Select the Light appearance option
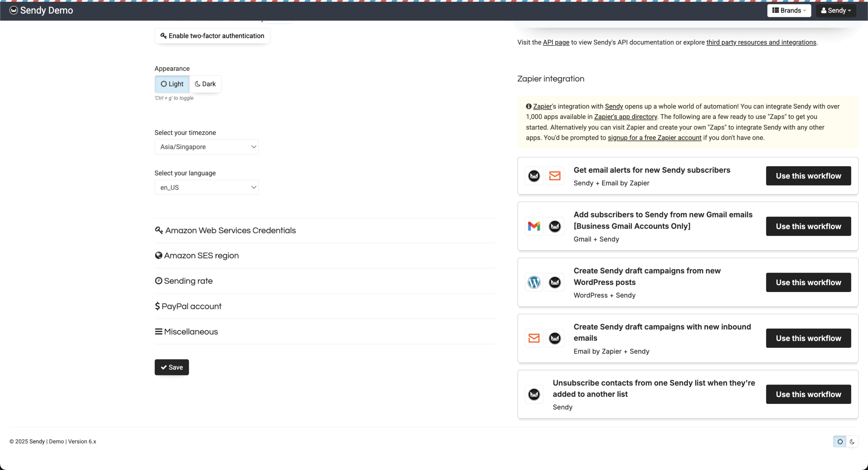Viewport: 868px width, 470px height. point(172,84)
